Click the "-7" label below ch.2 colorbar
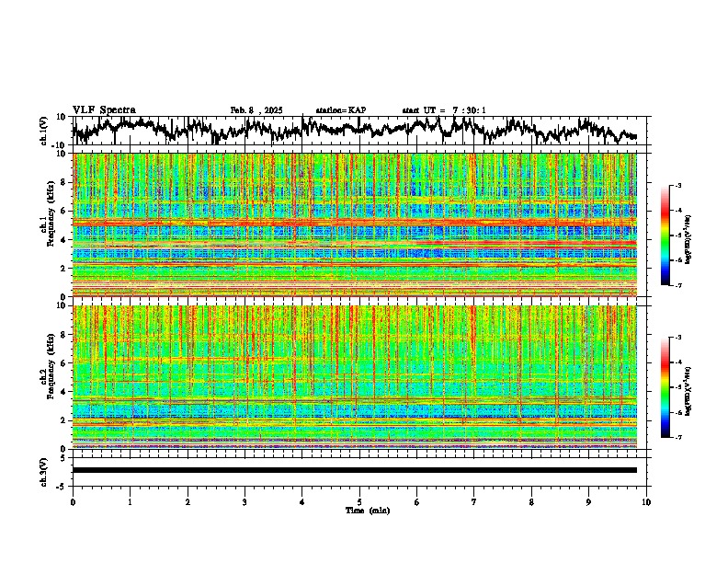The image size is (728, 563). [677, 438]
